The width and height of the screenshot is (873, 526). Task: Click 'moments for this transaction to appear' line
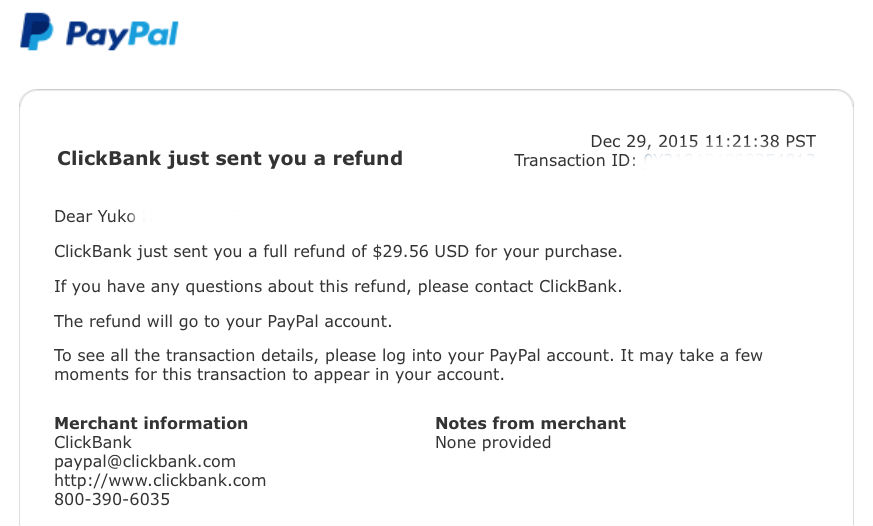[279, 375]
